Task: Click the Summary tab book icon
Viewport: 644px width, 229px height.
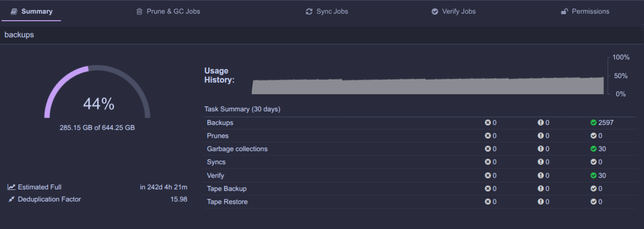Action: click(15, 12)
